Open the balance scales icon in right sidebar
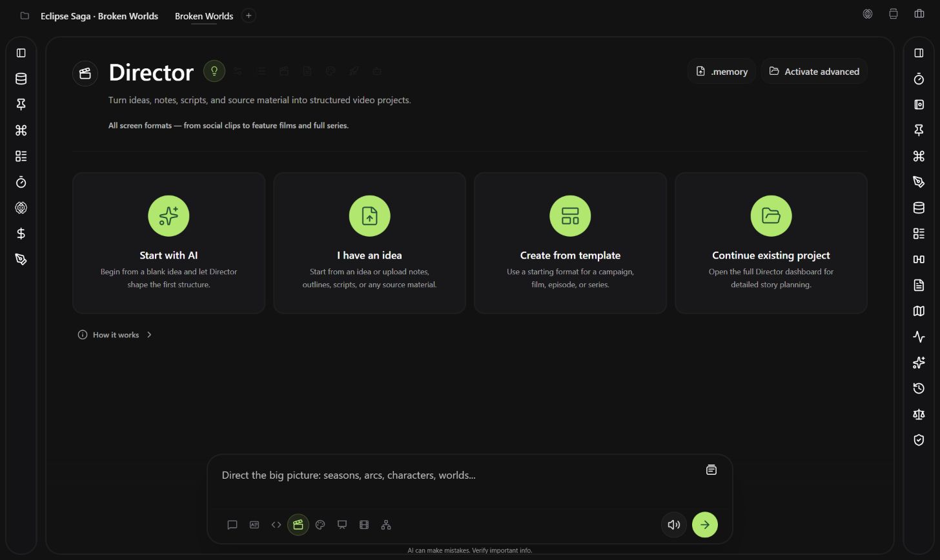The height and width of the screenshot is (560, 940). (x=919, y=414)
